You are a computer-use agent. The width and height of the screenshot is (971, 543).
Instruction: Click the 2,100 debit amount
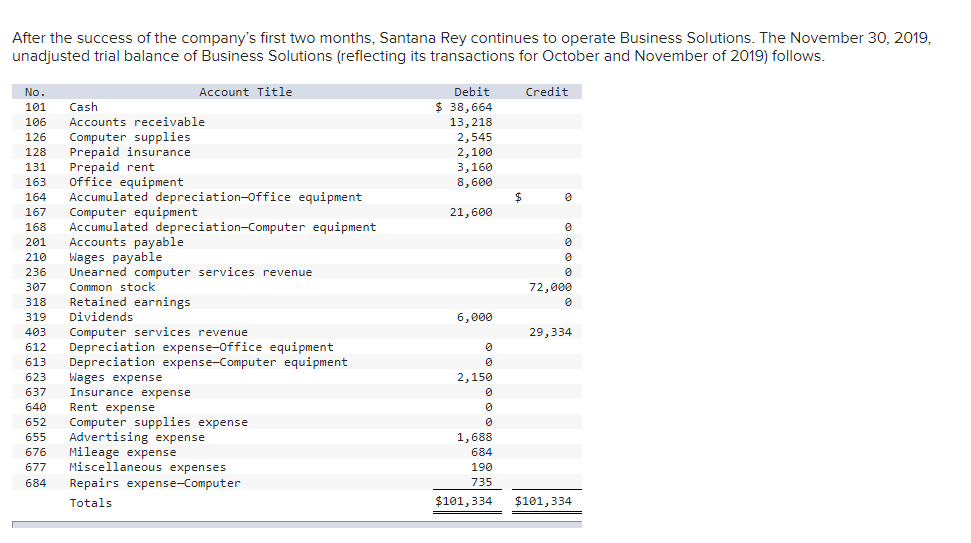click(x=474, y=152)
